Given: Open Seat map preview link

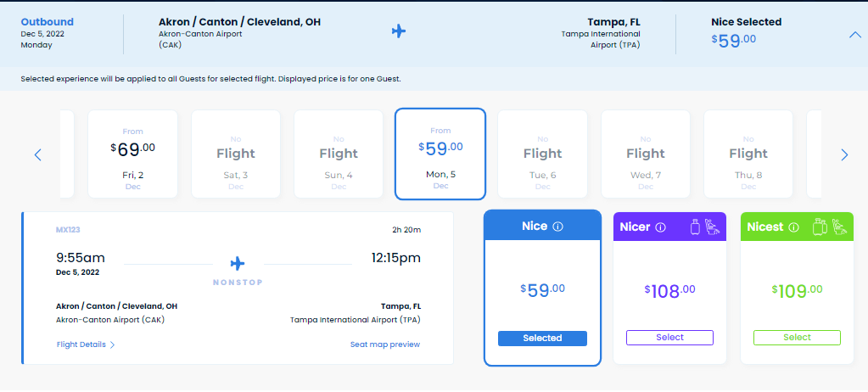Looking at the screenshot, I should [385, 344].
